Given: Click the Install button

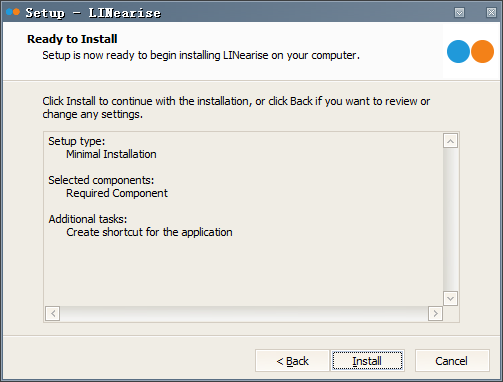Looking at the screenshot, I should pos(367,360).
